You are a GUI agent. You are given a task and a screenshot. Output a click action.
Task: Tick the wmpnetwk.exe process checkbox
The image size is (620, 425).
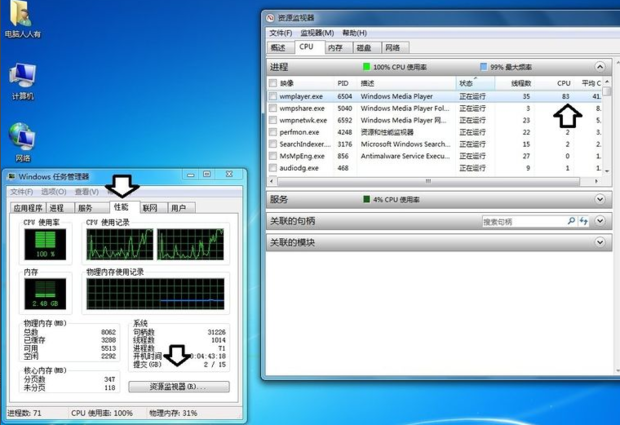(x=272, y=120)
